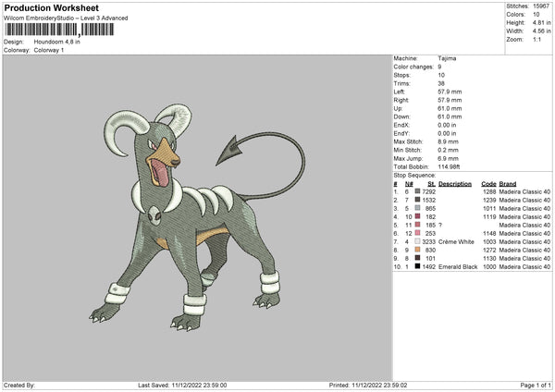Click the Machine value 'Tajima'
The width and height of the screenshot is (555, 392).
[x=447, y=58]
